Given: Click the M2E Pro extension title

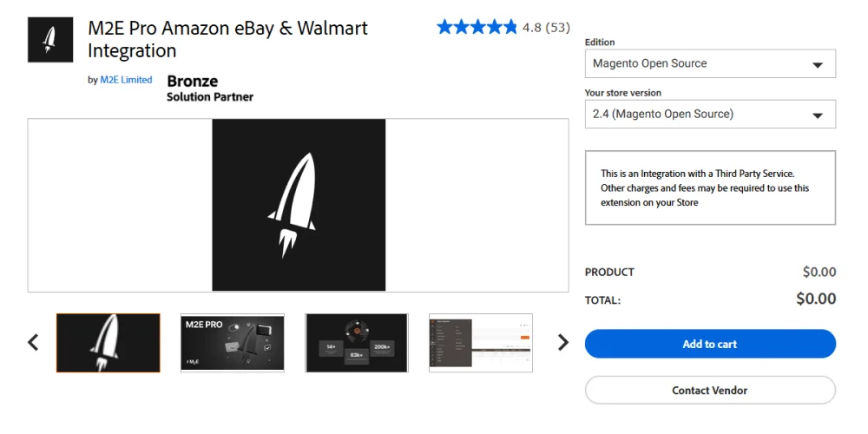Looking at the screenshot, I should pos(227,39).
